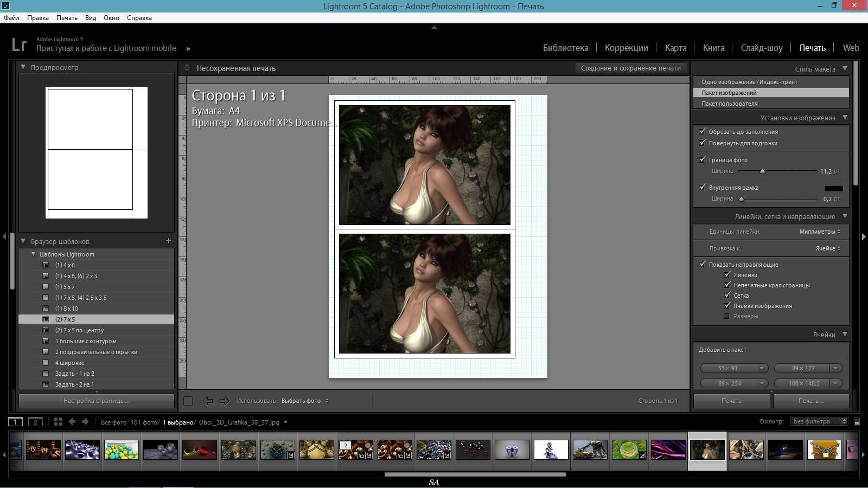This screenshot has width=868, height=488.
Task: Disable Inner Stroke checkbox (Внутренняя рамка)
Action: [x=703, y=187]
